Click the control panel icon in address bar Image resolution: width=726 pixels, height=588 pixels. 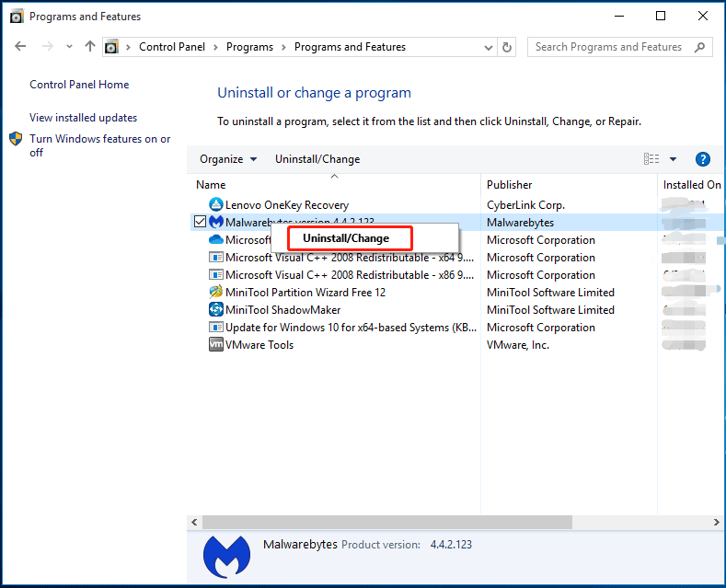111,47
